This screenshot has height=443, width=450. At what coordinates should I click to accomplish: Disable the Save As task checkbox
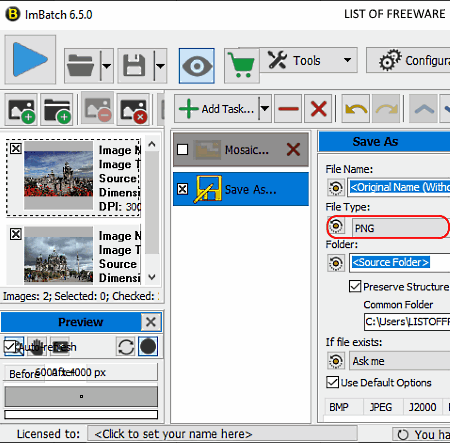point(182,189)
